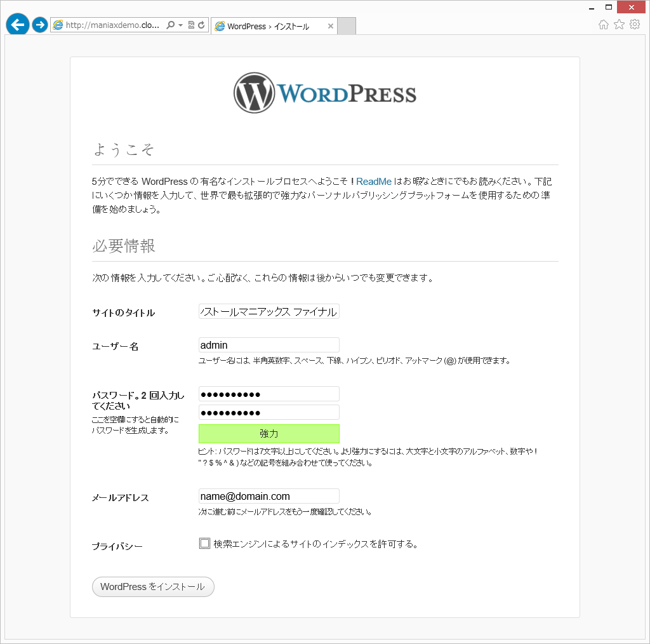Screen dimensions: 650x644
Task: Focus the サイトのタイトル input field
Action: click(269, 311)
